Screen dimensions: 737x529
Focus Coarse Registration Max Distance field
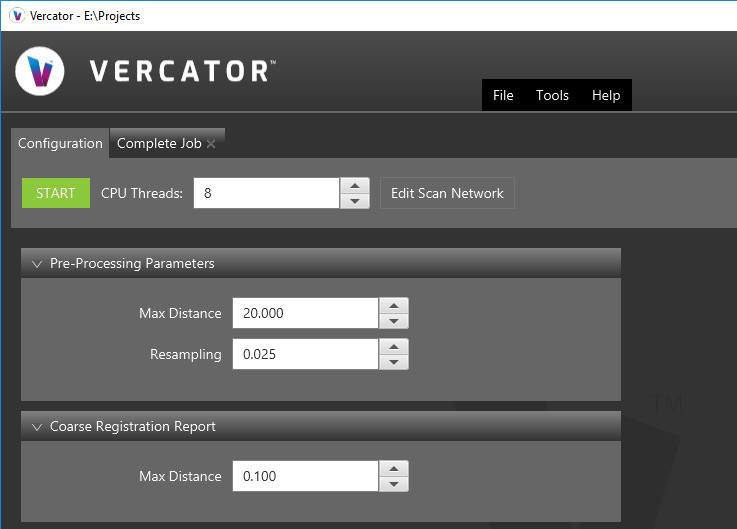pos(305,476)
